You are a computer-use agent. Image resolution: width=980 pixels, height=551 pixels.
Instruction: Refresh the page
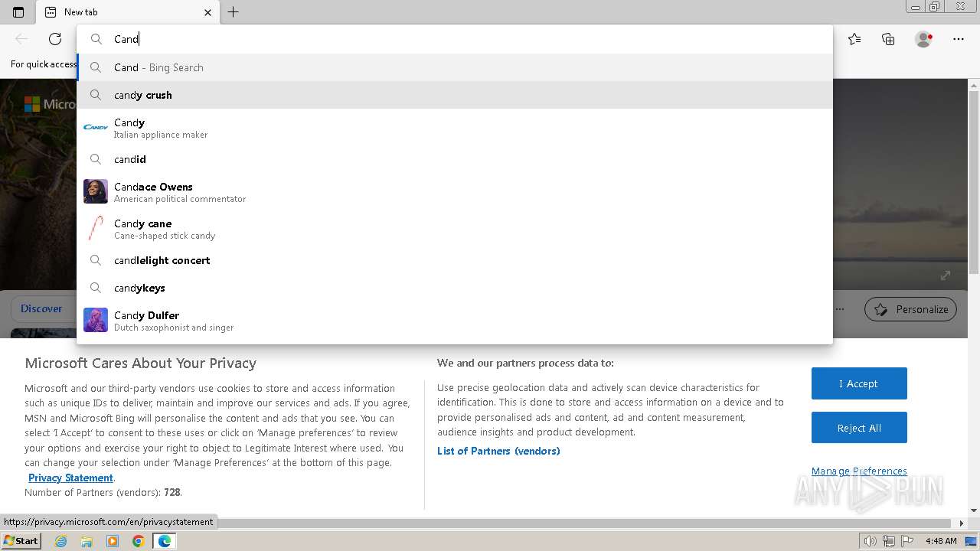pos(55,39)
